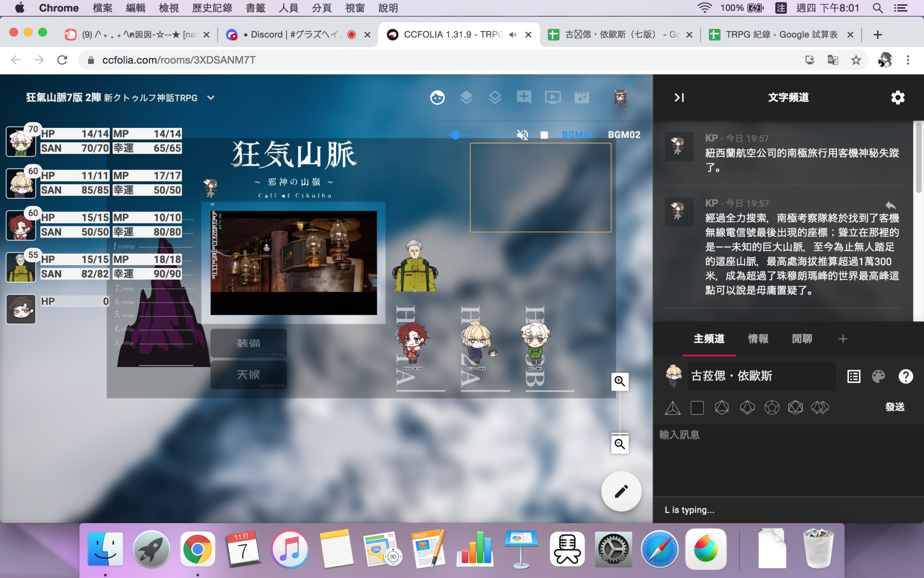This screenshot has height=578, width=924.
Task: Select the red-haired character token
Action: point(411,342)
